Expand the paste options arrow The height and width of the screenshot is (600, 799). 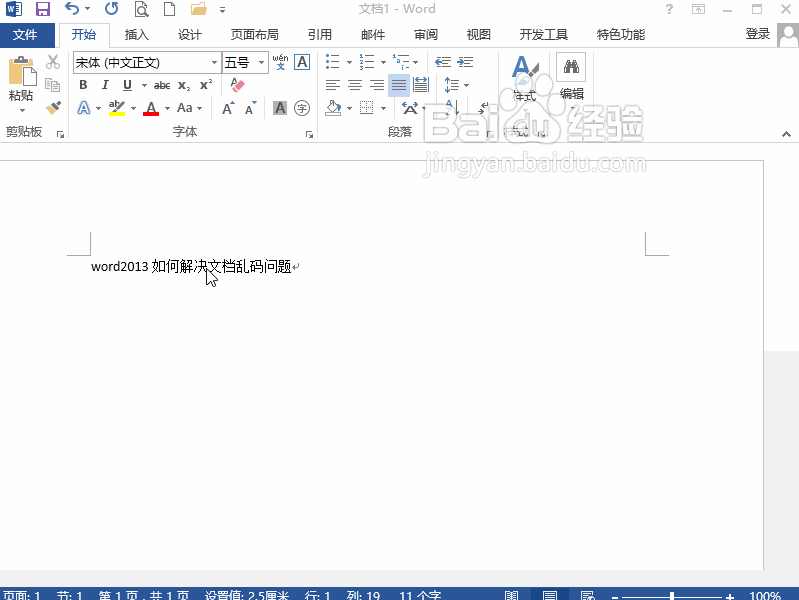point(22,110)
